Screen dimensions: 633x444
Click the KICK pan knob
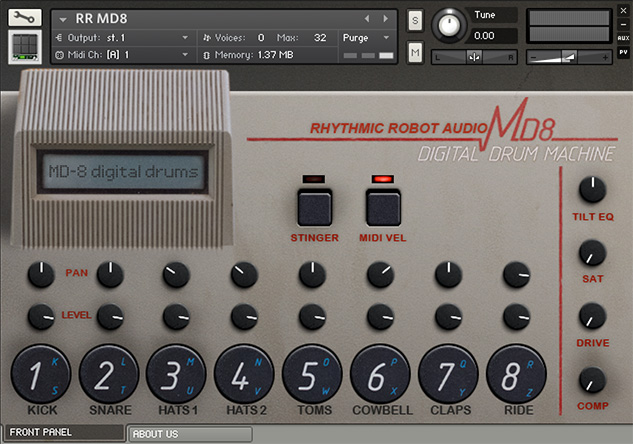(41, 274)
